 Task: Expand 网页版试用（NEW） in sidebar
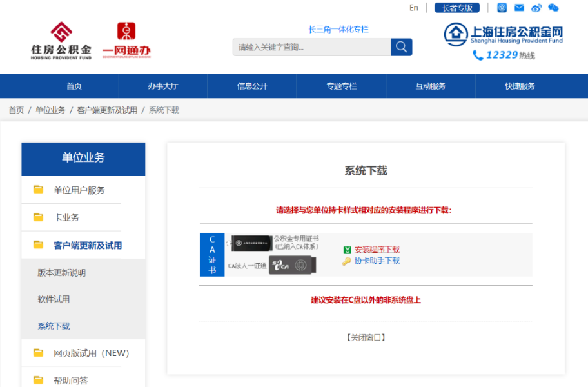point(91,353)
